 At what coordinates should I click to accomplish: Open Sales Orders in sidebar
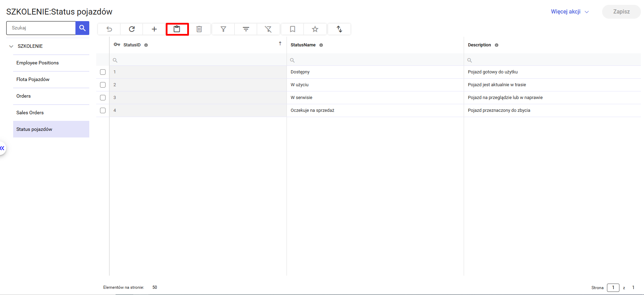click(51, 113)
